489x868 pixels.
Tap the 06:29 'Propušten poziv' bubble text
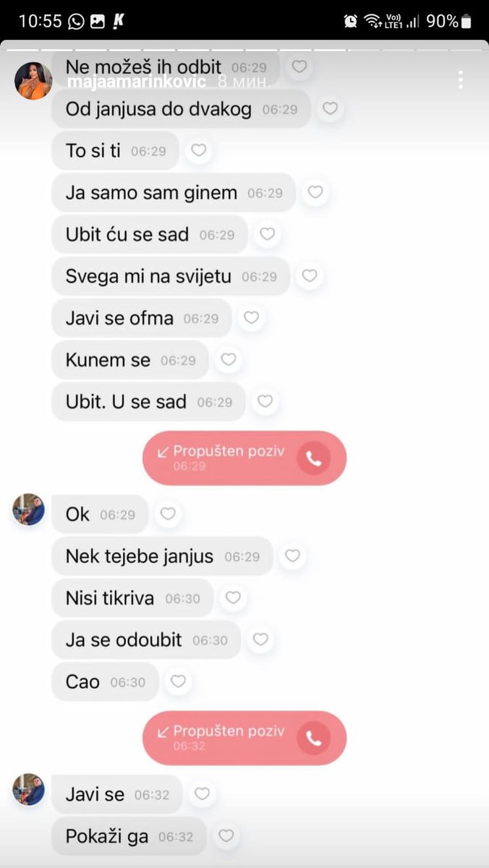click(x=229, y=452)
